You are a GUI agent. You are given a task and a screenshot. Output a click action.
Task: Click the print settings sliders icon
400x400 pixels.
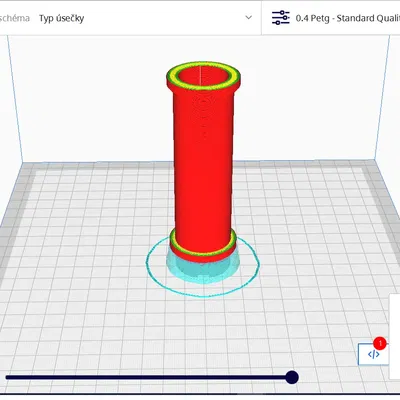coord(281,18)
